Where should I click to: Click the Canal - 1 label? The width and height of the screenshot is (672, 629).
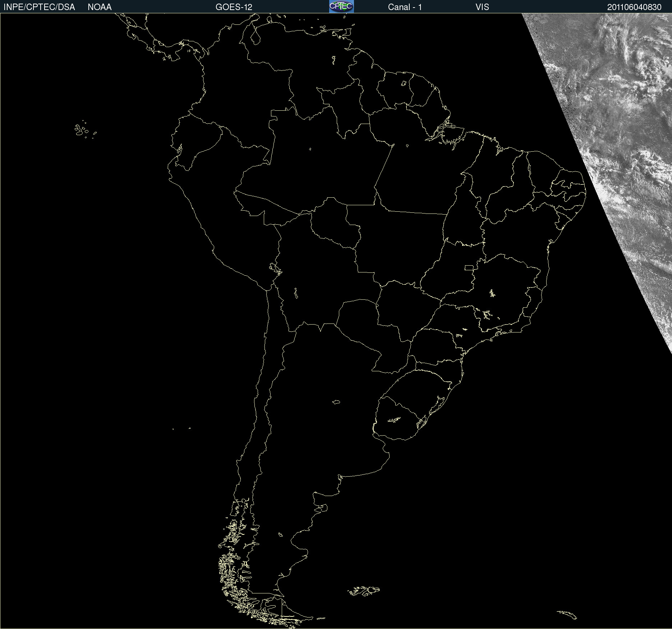(405, 7)
